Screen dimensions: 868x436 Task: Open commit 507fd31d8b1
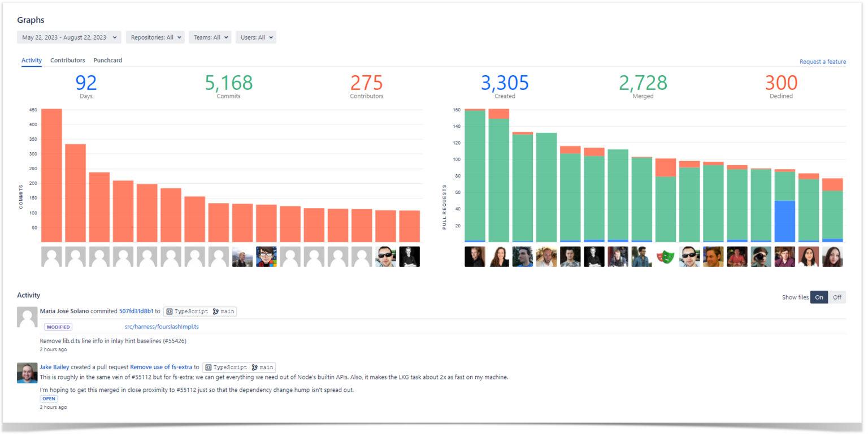(136, 311)
